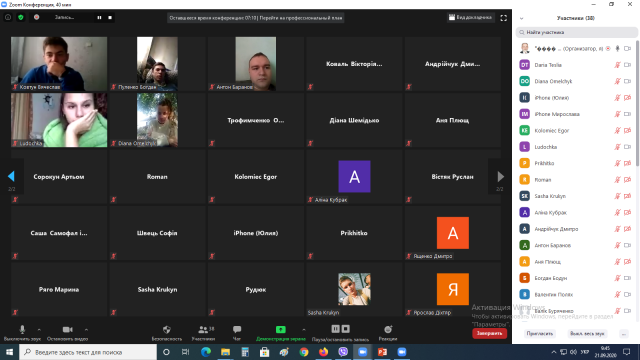Toggle the stop video camera button
Viewport: 640px width, 360px height.
[67, 329]
